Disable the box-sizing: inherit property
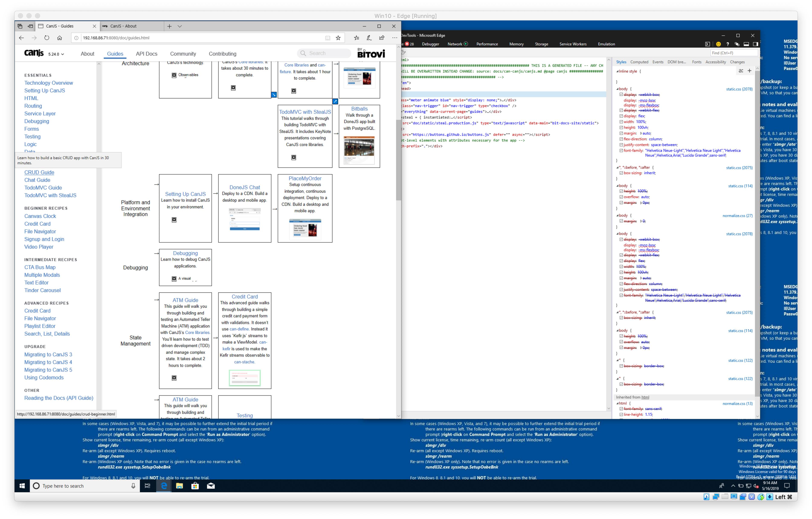The height and width of the screenshot is (519, 812). 621,173
